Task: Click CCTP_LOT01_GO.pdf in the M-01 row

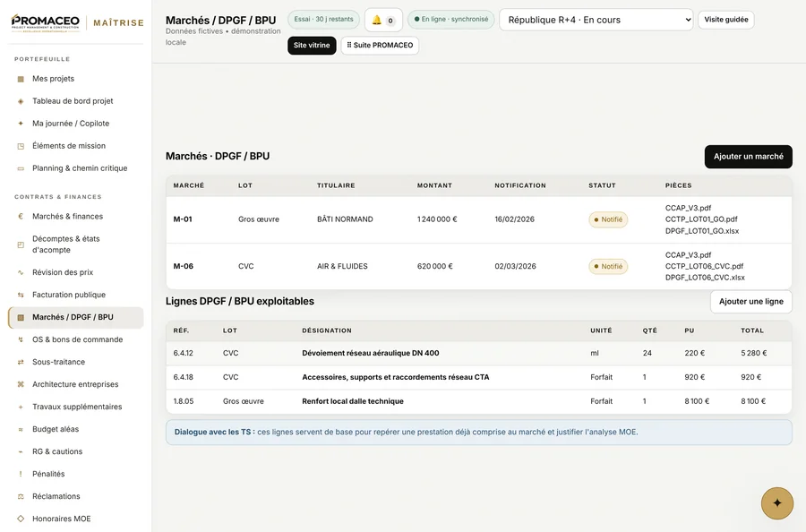Action: [701, 219]
